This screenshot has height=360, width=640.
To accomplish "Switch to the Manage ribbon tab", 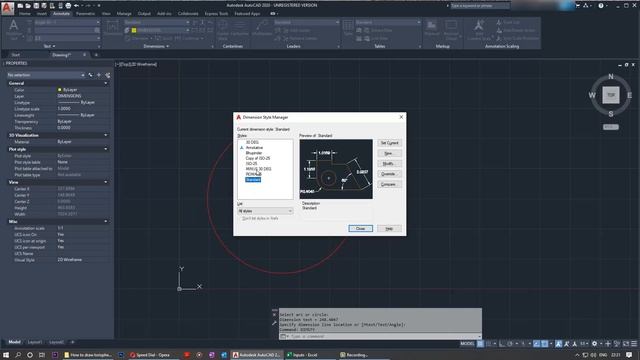I will tap(124, 13).
